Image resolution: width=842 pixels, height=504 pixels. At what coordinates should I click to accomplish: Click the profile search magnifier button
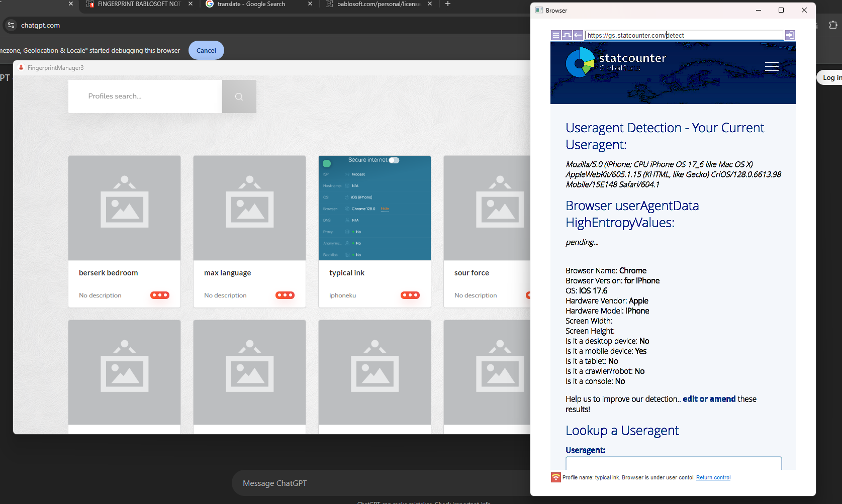pyautogui.click(x=239, y=96)
